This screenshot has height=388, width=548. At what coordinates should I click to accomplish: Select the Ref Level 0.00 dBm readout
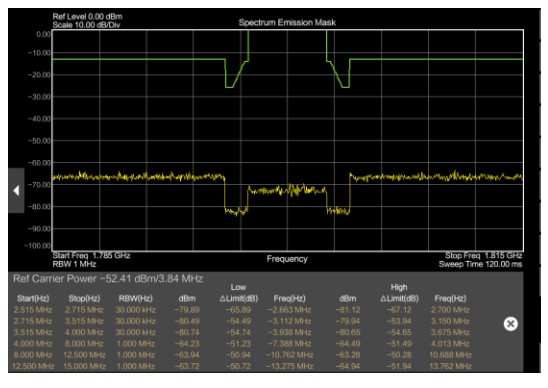coord(87,16)
